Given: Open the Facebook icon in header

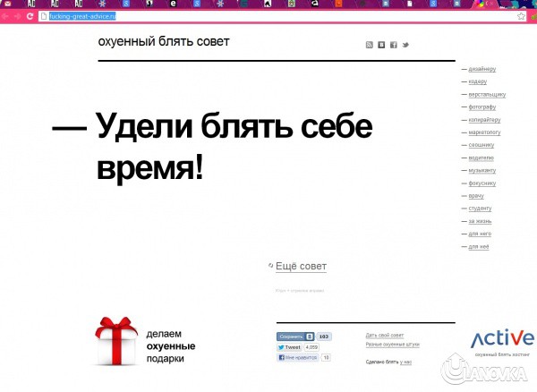Looking at the screenshot, I should (393, 44).
